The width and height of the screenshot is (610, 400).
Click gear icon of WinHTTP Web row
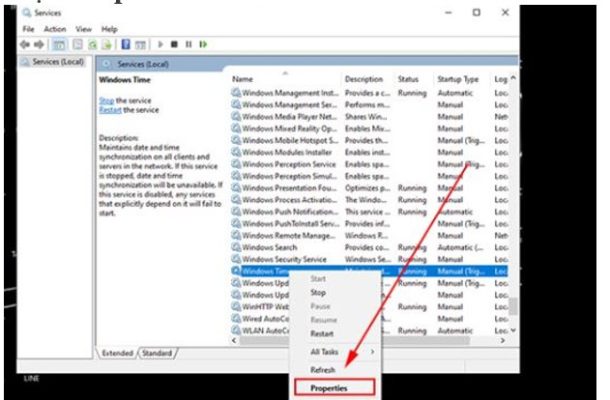pyautogui.click(x=236, y=307)
